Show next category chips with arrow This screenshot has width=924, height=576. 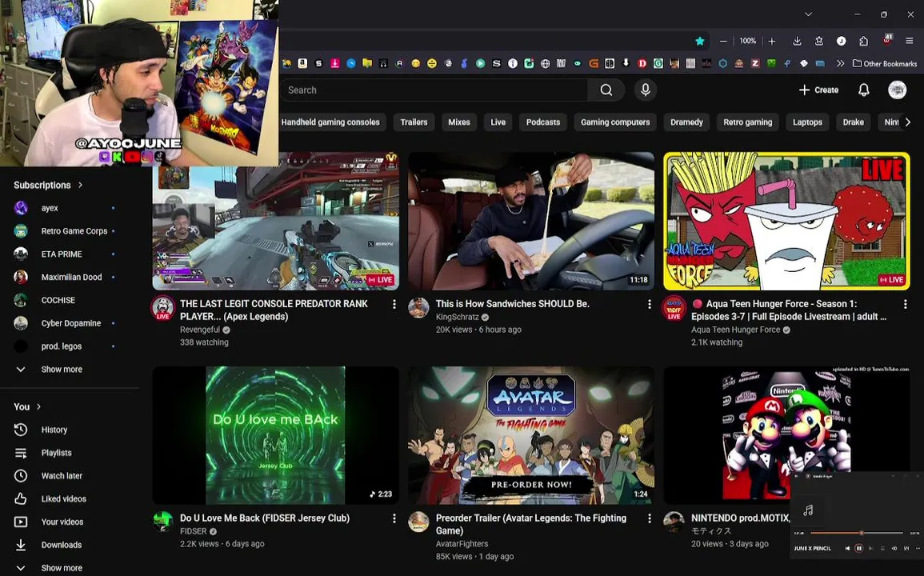tap(907, 122)
